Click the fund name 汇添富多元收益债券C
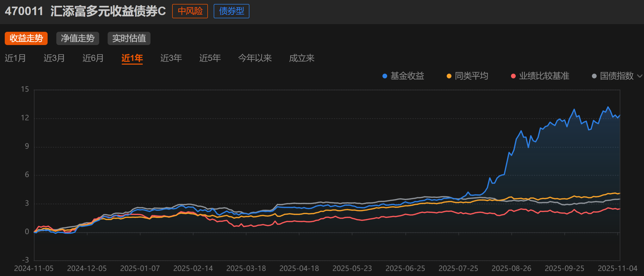644x276 pixels. click(x=108, y=11)
